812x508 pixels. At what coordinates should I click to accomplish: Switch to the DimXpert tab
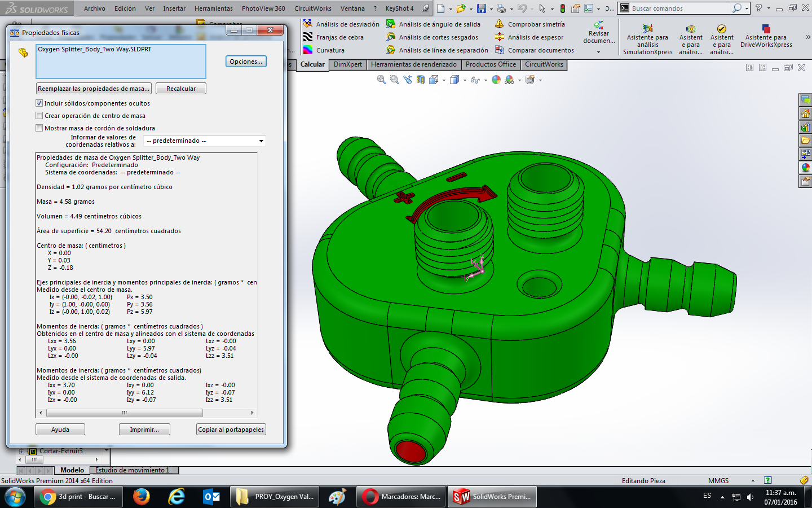(348, 64)
